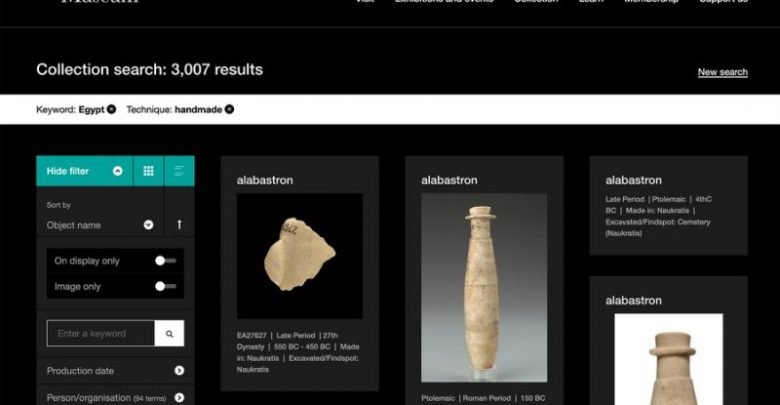Expand the Person/organisation filter
The height and width of the screenshot is (405, 780).
point(115,398)
